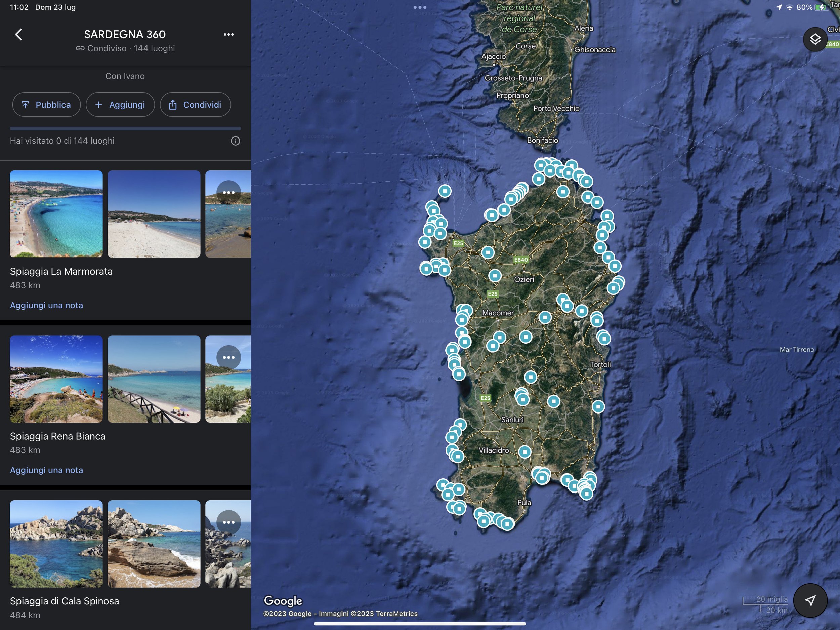The image size is (840, 630).
Task: Tap the Sanluri label on the map
Action: (x=512, y=420)
